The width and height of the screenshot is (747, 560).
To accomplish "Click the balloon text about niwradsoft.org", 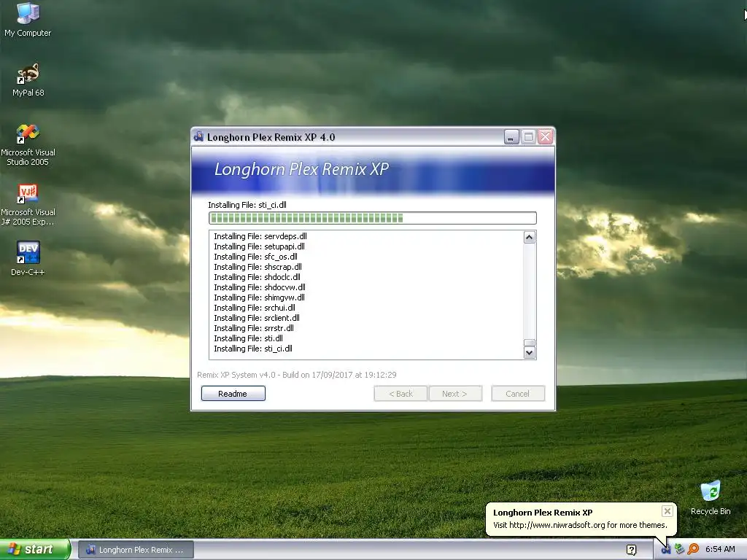I will point(580,525).
